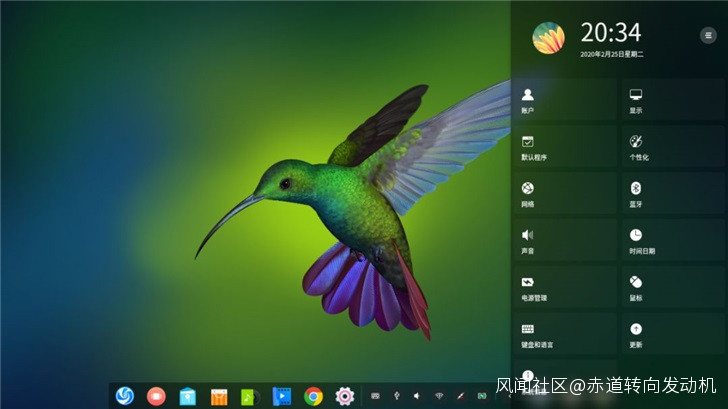728x409 pixels.
Task: Click the USB device tray icon
Action: pyautogui.click(x=396, y=396)
